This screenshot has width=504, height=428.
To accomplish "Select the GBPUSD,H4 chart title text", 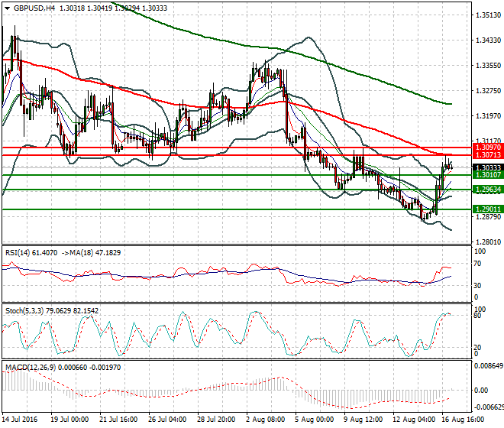I will tap(34, 8).
